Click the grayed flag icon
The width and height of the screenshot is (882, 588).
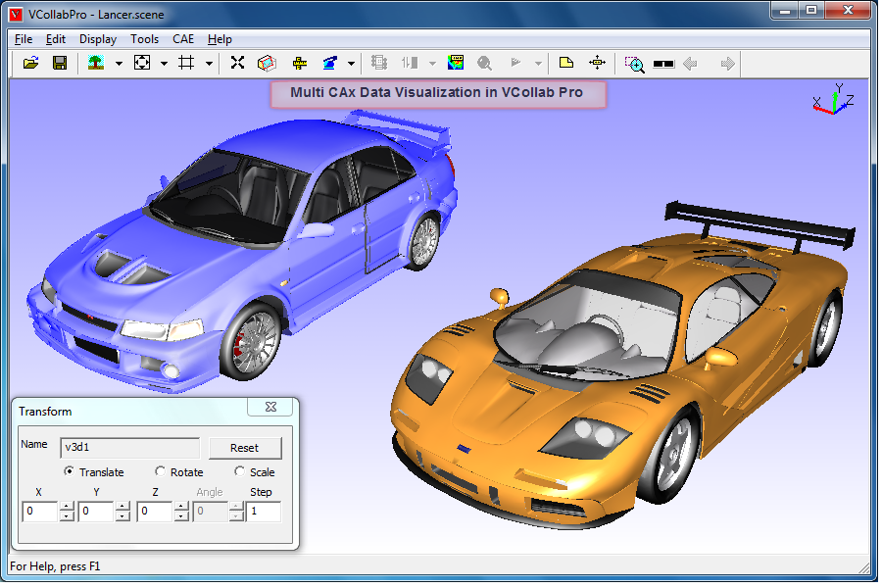point(515,63)
